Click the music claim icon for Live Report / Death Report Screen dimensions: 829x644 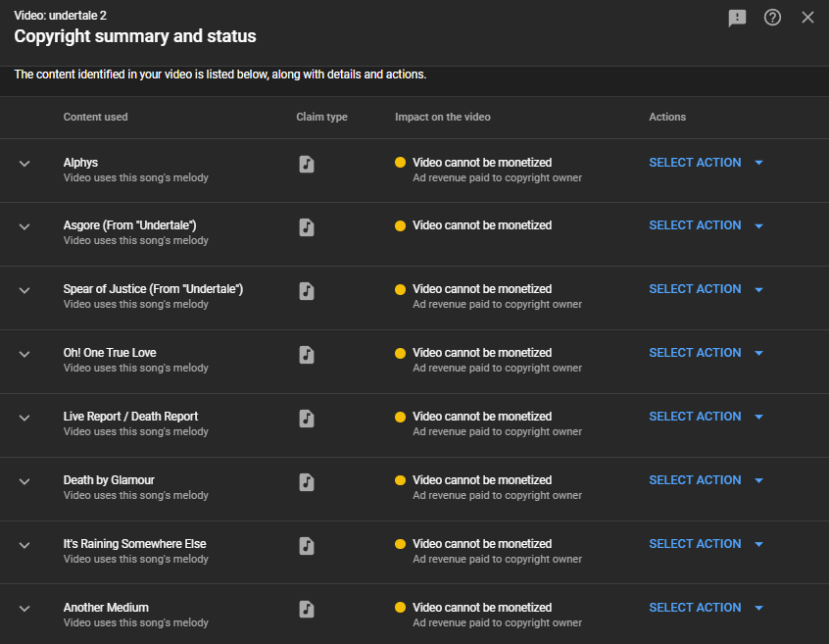307,419
